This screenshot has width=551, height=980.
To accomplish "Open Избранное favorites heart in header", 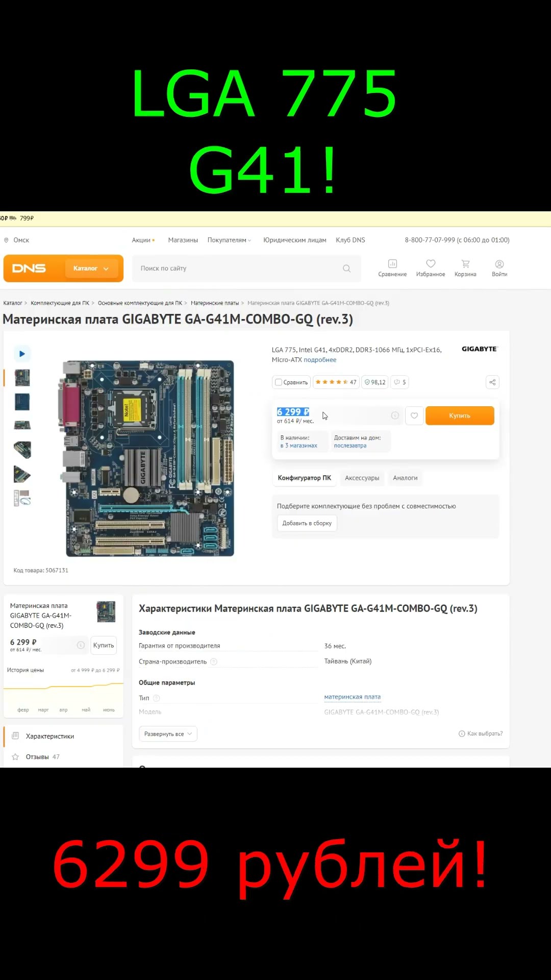I will (431, 268).
